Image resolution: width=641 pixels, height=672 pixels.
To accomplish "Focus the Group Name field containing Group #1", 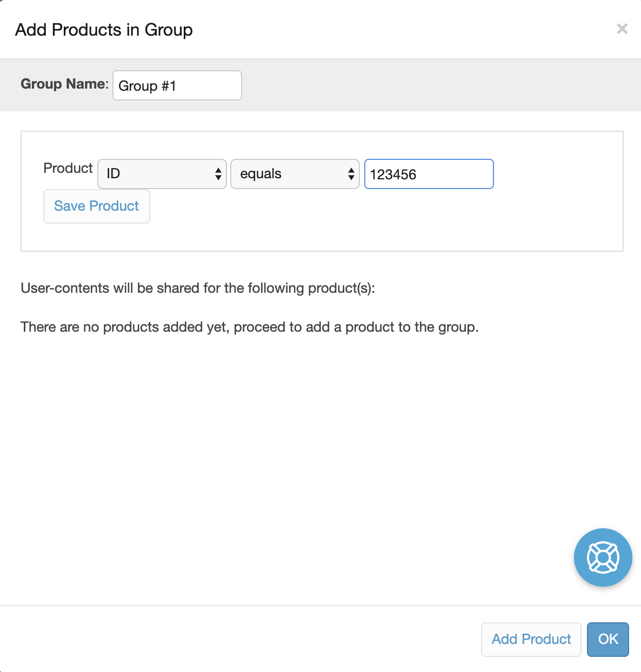I will [177, 85].
